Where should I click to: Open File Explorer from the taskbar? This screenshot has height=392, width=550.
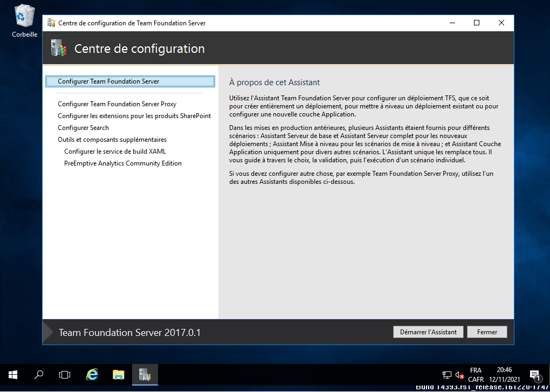click(119, 375)
